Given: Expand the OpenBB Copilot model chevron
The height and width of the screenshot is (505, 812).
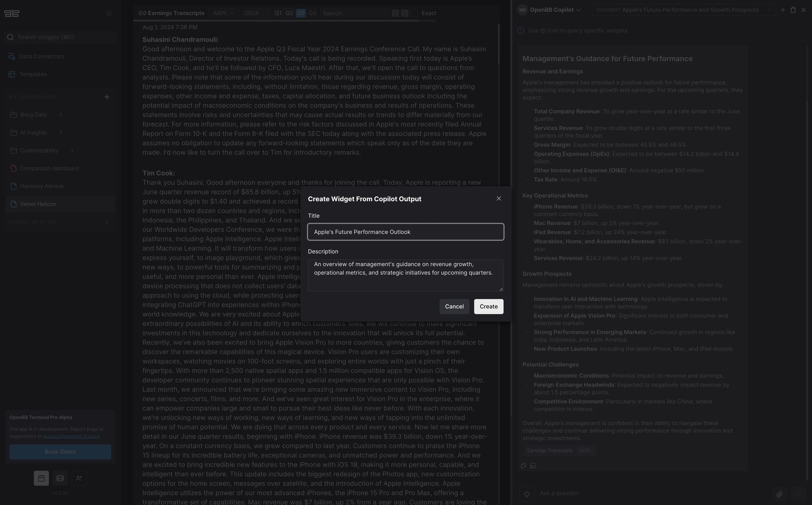Looking at the screenshot, I should coord(579,10).
